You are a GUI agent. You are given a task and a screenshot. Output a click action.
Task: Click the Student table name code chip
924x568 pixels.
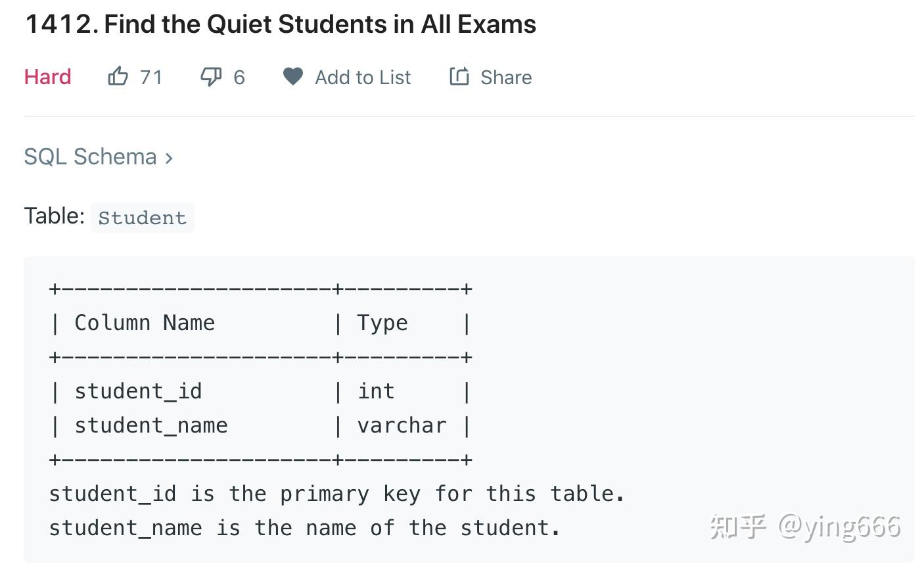tap(143, 217)
